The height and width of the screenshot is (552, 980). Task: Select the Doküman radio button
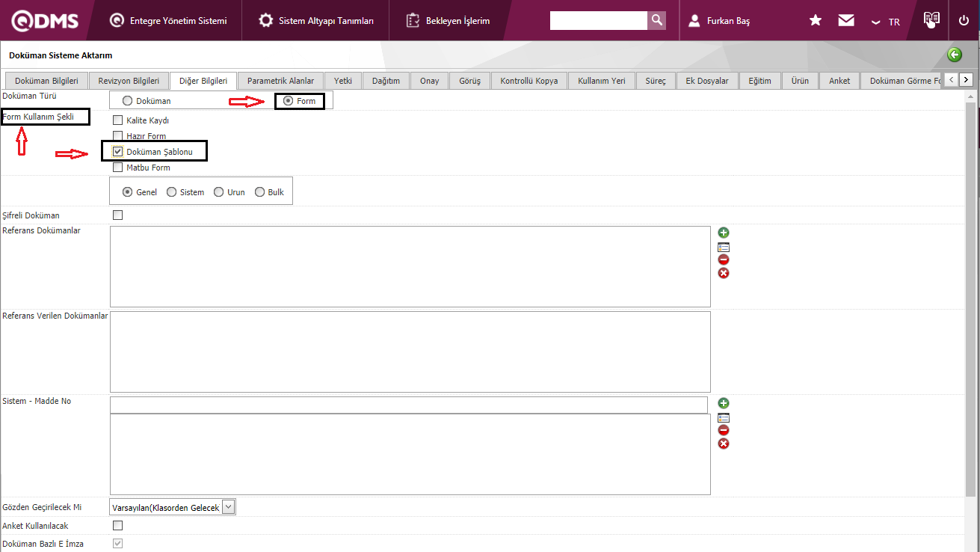click(128, 101)
